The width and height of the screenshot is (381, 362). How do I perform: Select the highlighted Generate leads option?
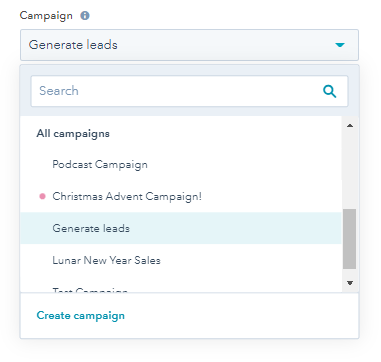(181, 228)
